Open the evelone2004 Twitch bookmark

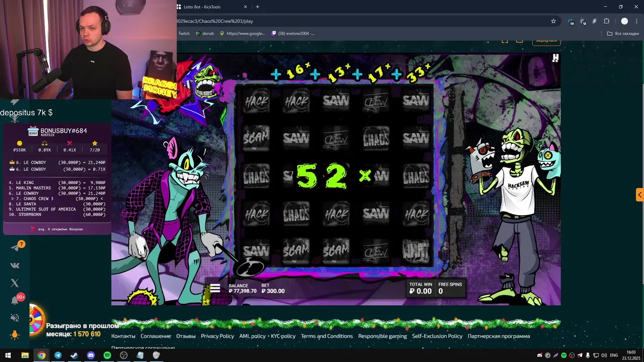tap(293, 33)
